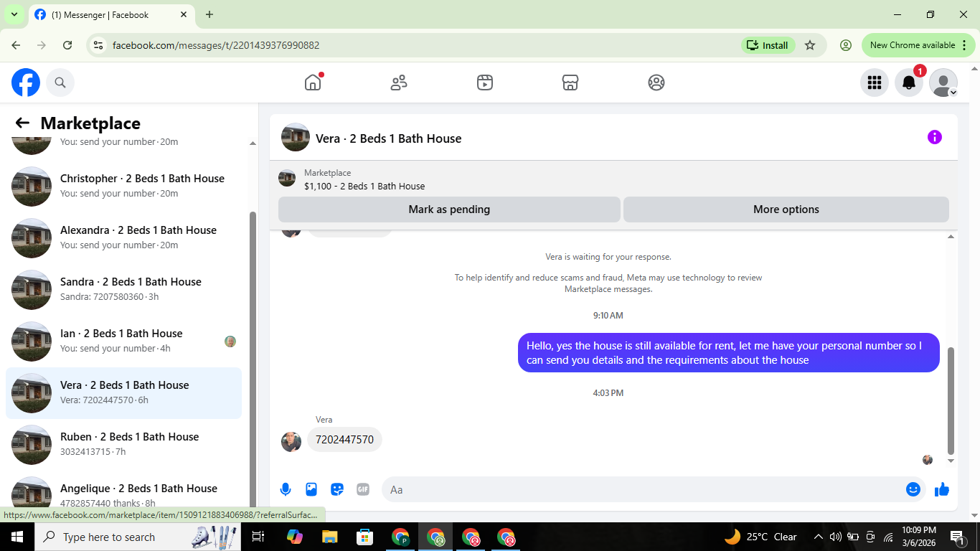Open Alexandra's conversation
Image resolution: width=980 pixels, height=551 pixels.
tap(123, 238)
